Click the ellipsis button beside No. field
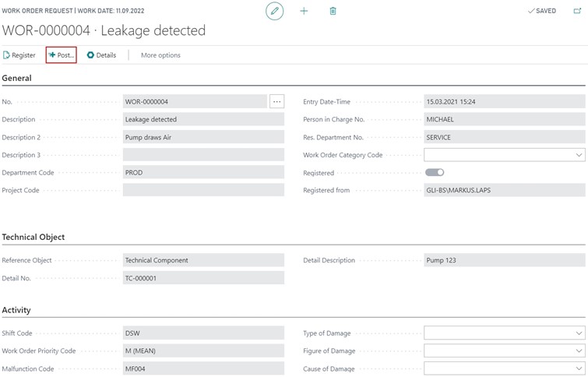Viewport: 588px width, 377px height. click(276, 101)
